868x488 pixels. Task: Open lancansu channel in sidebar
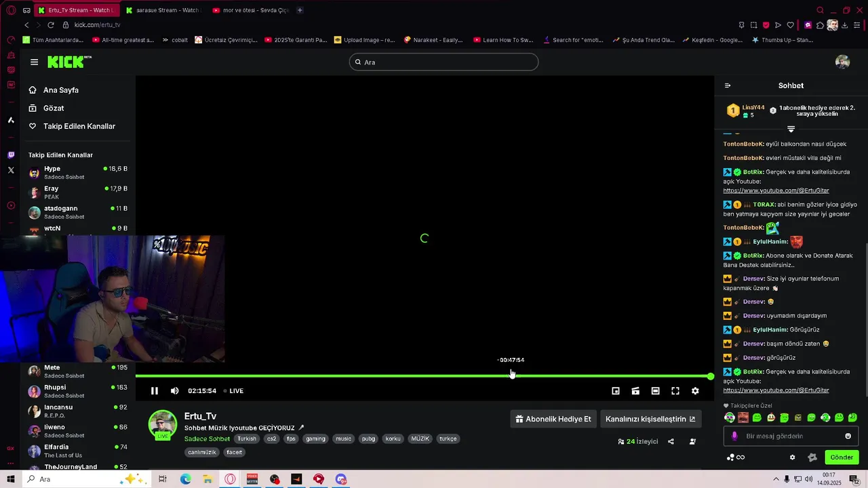tap(77, 411)
